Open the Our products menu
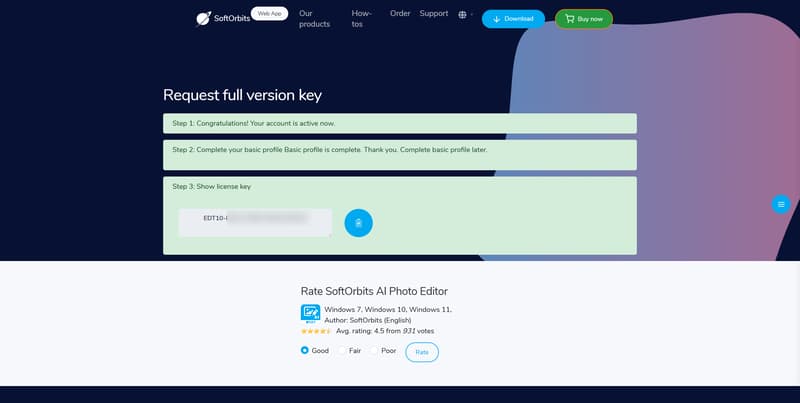This screenshot has height=403, width=800. [314, 19]
